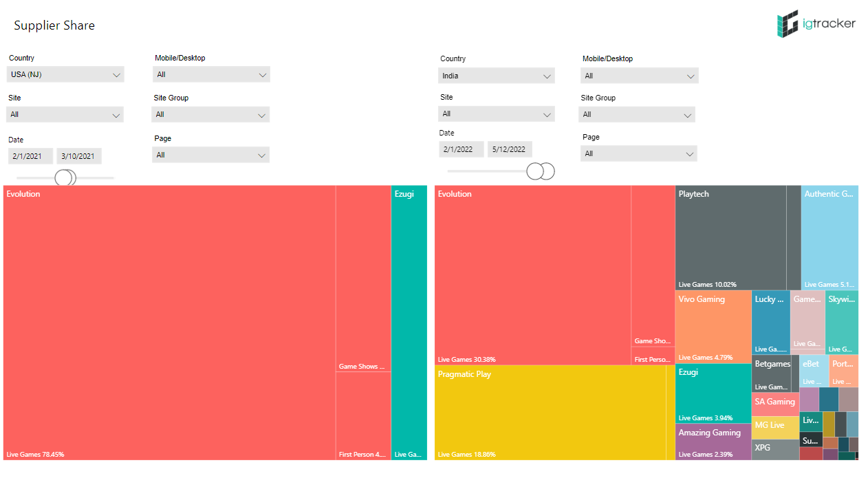Screen dimensions: 868x487
Task: Open the Country dropdown showing USA (NJ)
Action: pos(65,74)
